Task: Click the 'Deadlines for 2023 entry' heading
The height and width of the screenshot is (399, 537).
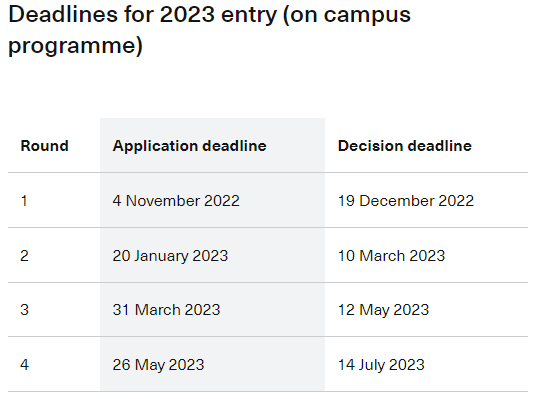Action: (x=209, y=30)
